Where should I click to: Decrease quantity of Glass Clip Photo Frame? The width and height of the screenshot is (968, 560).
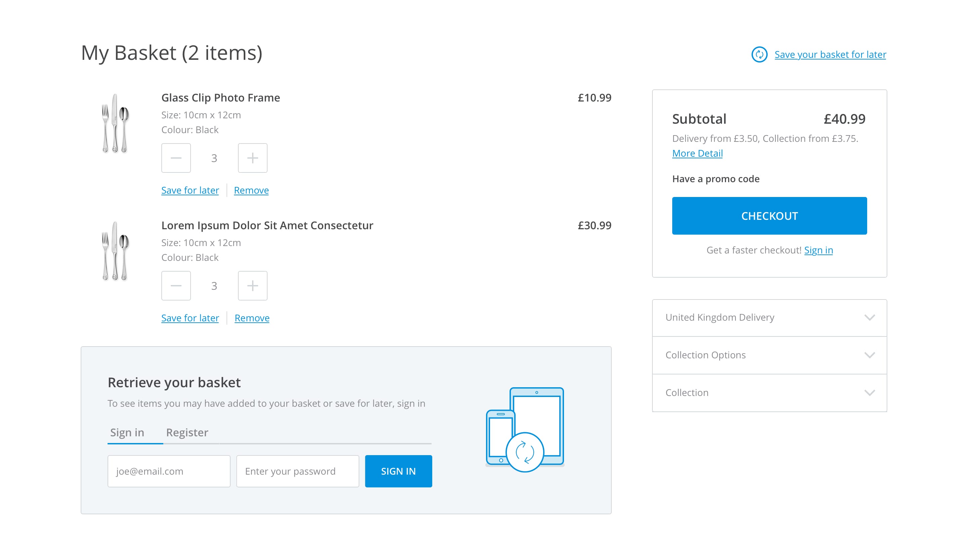(x=176, y=158)
